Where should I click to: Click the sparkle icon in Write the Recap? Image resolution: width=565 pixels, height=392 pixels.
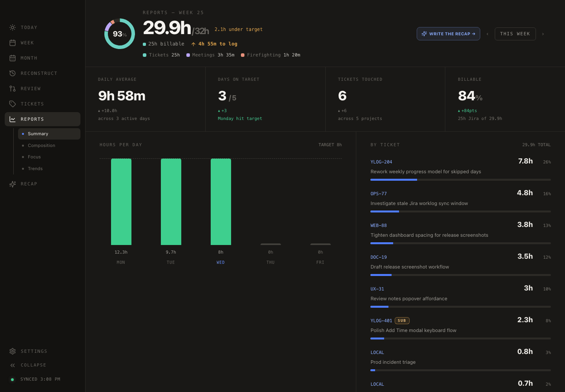click(424, 34)
